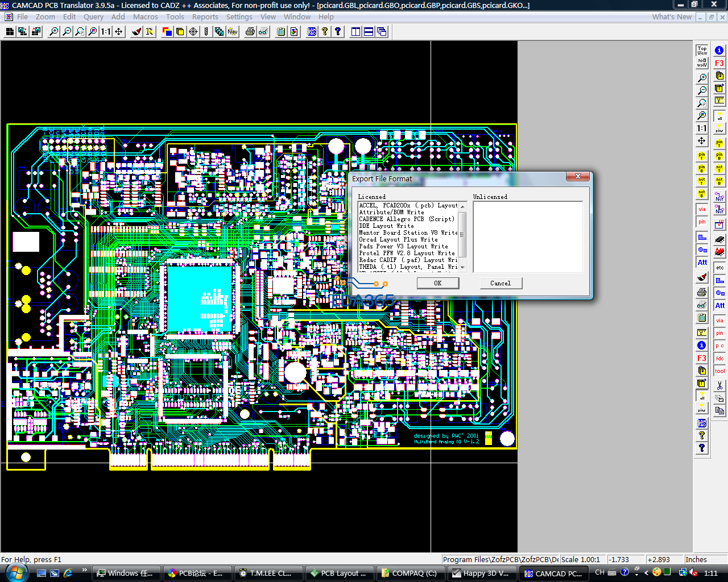Select 'Orcad Layout Plus Write' format
The height and width of the screenshot is (582, 728).
[408, 239]
